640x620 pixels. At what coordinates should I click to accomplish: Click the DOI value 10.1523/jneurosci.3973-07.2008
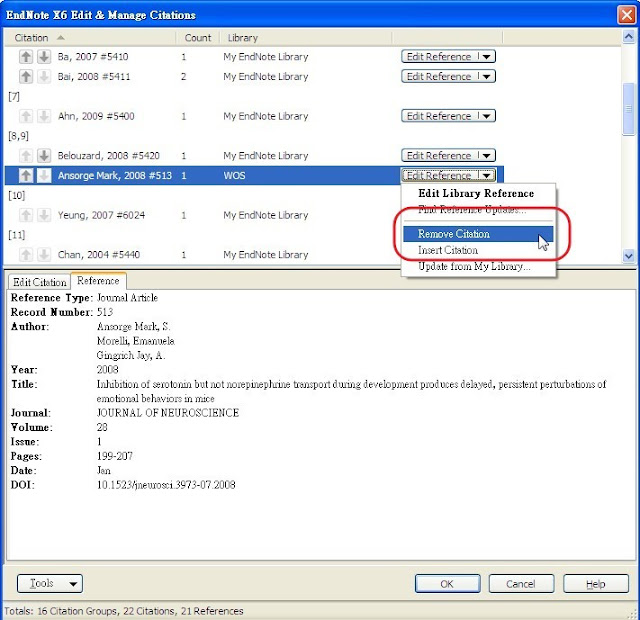tap(166, 485)
